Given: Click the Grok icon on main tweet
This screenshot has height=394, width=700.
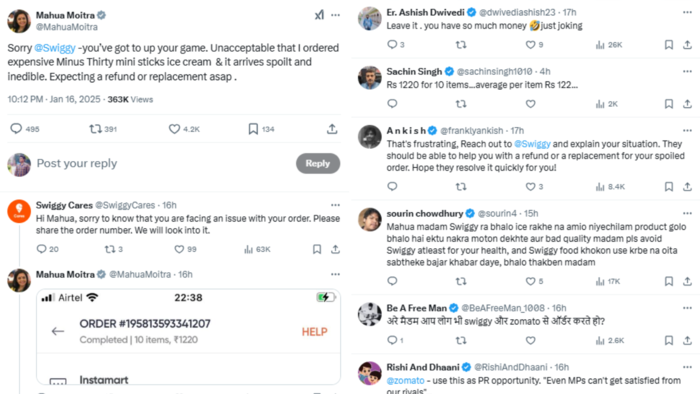Looking at the screenshot, I should (319, 15).
